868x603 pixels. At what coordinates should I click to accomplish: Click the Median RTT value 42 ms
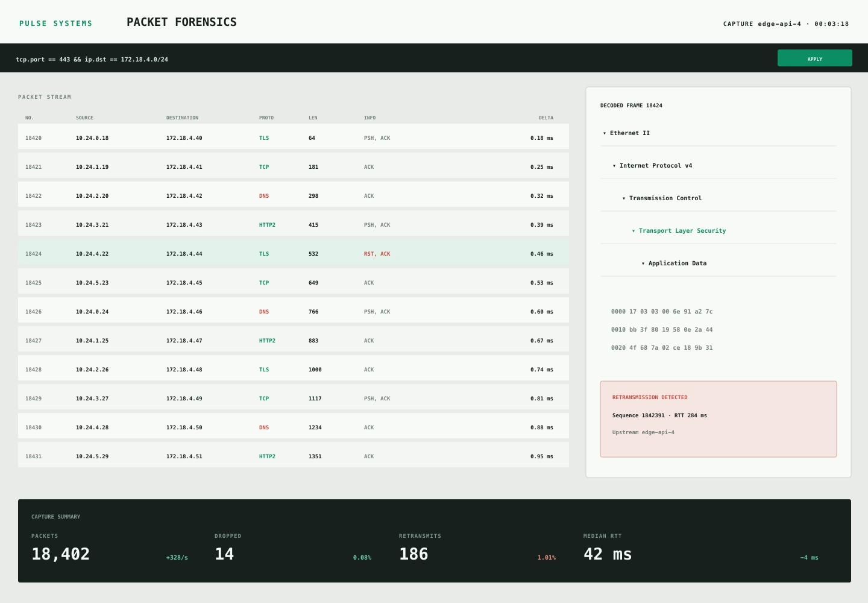point(608,554)
